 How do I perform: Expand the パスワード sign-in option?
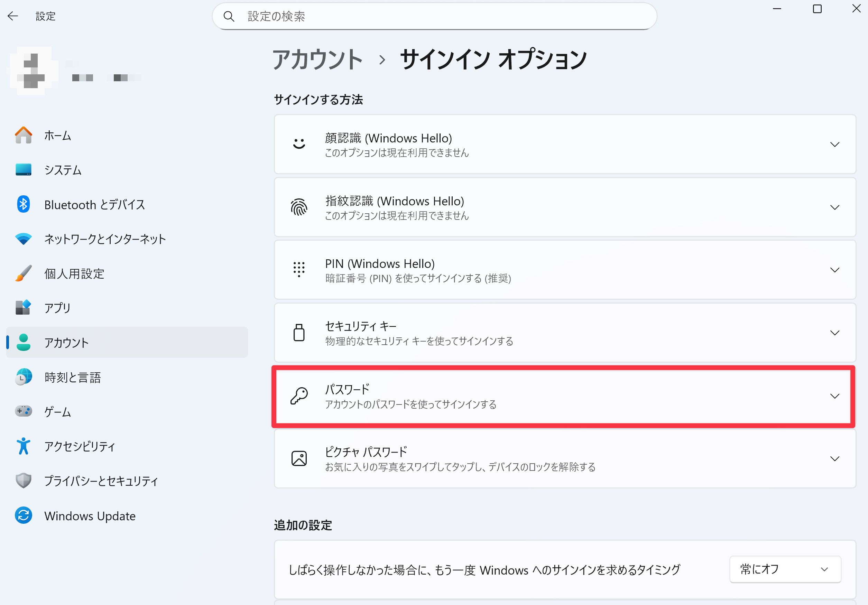coord(834,396)
